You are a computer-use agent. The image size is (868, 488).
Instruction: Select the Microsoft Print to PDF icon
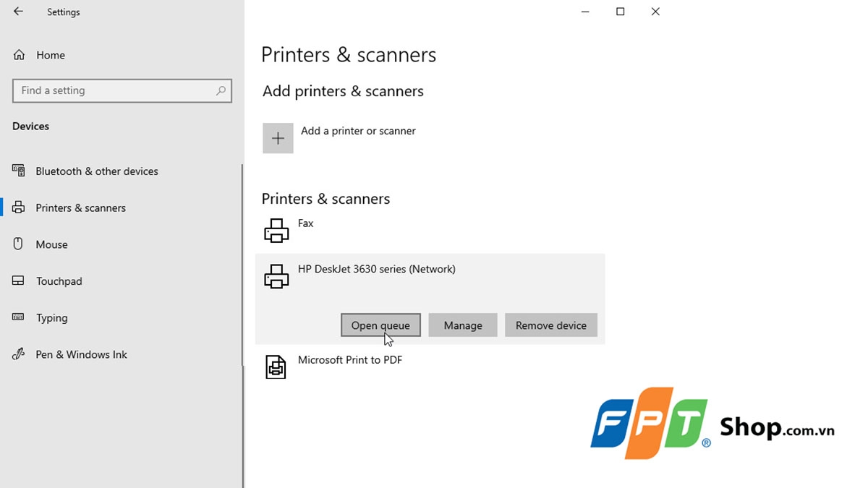point(276,367)
